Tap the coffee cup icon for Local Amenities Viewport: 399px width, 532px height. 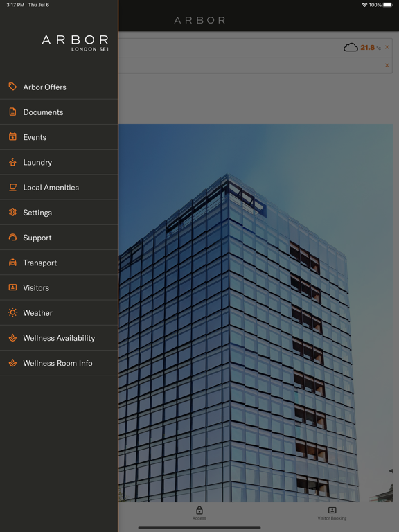coord(13,187)
